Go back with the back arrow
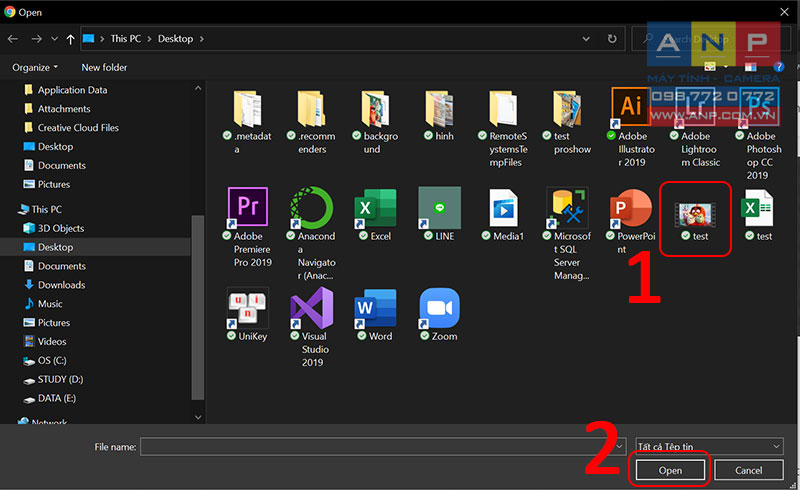 [x=13, y=39]
